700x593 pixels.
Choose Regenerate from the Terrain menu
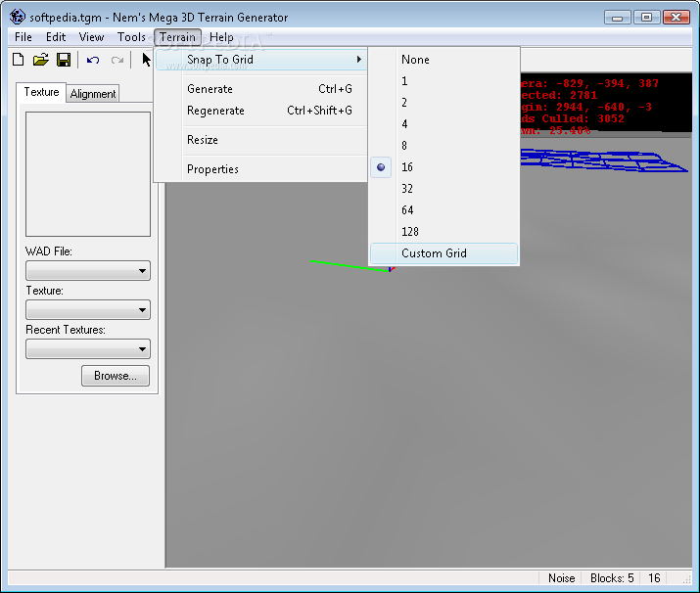(x=261, y=111)
